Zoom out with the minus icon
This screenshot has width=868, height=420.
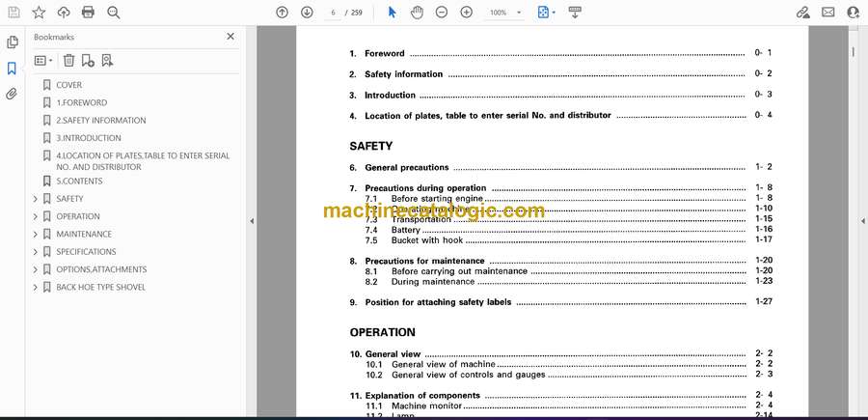[x=441, y=13]
